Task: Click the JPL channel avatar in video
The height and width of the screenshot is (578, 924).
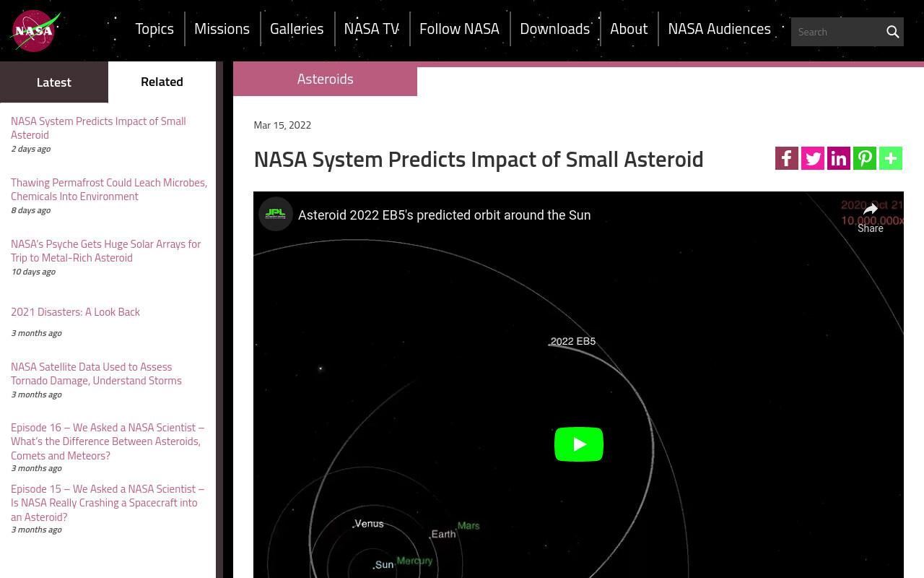Action: 276,214
